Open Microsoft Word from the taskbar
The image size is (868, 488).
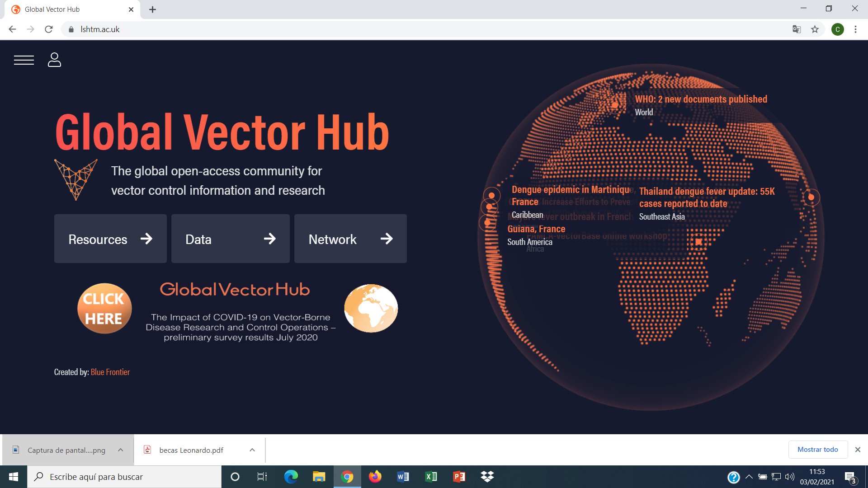tap(403, 477)
